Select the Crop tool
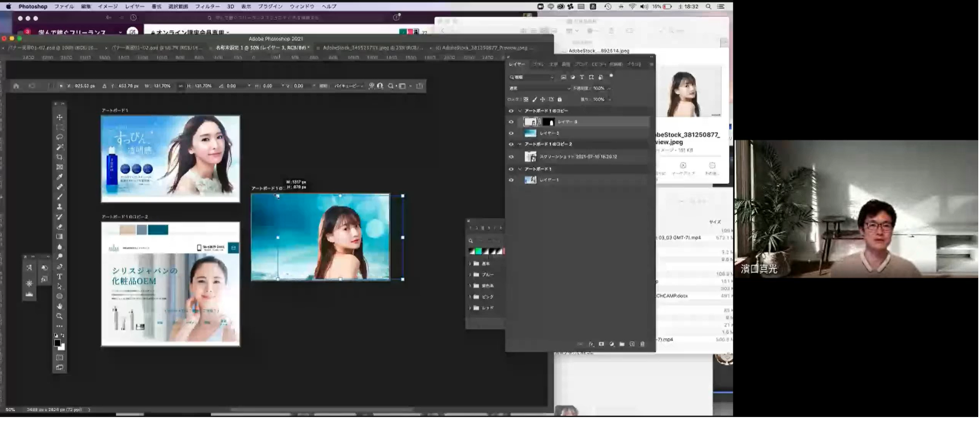 pos(60,157)
